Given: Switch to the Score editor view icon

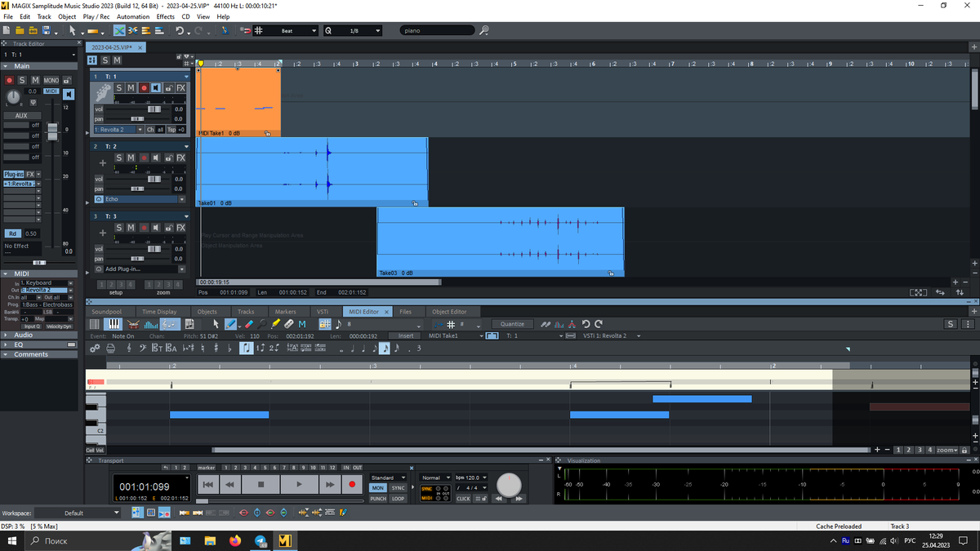Looking at the screenshot, I should pos(171,324).
